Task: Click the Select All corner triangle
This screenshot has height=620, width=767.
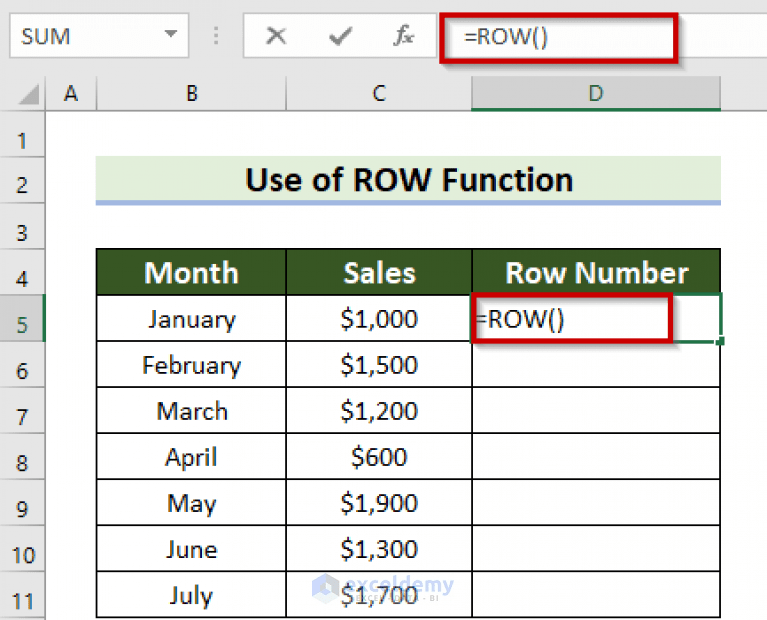Action: tap(29, 94)
